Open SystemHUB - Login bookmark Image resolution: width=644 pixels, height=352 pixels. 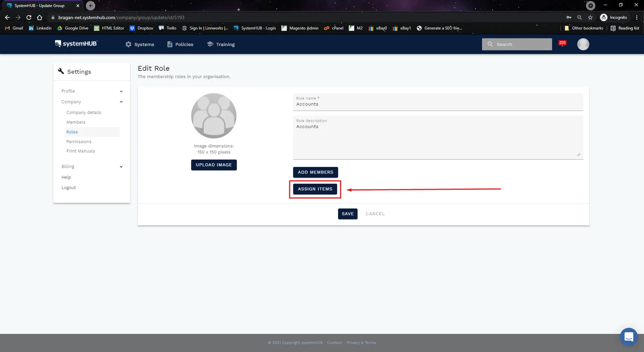(x=254, y=28)
